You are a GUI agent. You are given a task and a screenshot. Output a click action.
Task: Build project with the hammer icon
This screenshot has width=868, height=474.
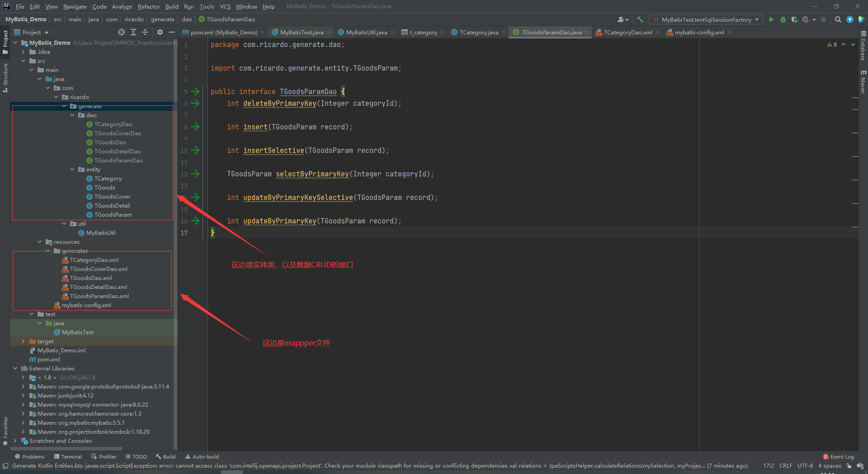click(x=640, y=19)
